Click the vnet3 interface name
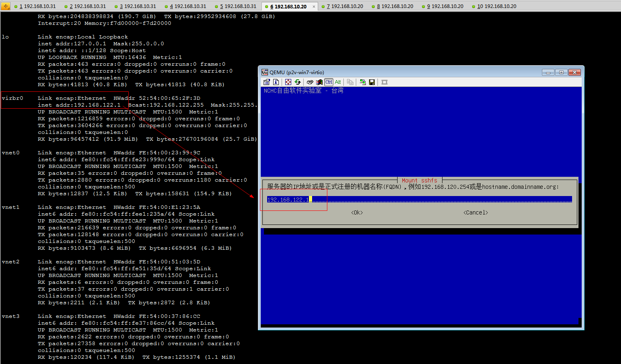 tap(10, 316)
